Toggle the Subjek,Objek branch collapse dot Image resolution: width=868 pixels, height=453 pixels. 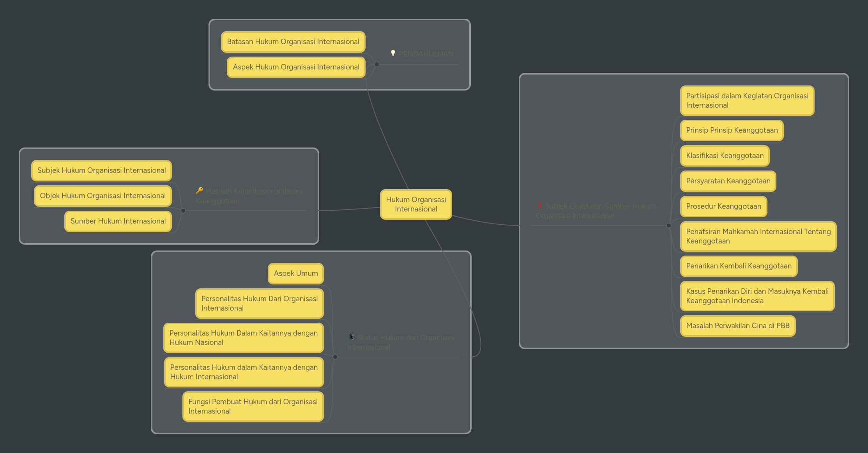[x=669, y=225]
